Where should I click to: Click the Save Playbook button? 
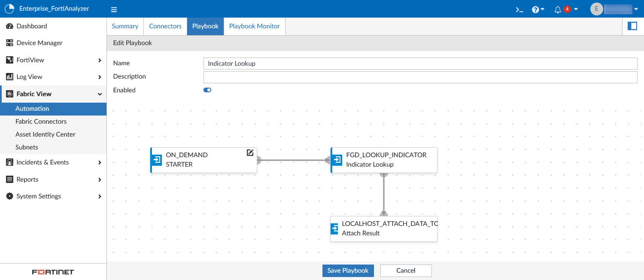[x=348, y=271]
